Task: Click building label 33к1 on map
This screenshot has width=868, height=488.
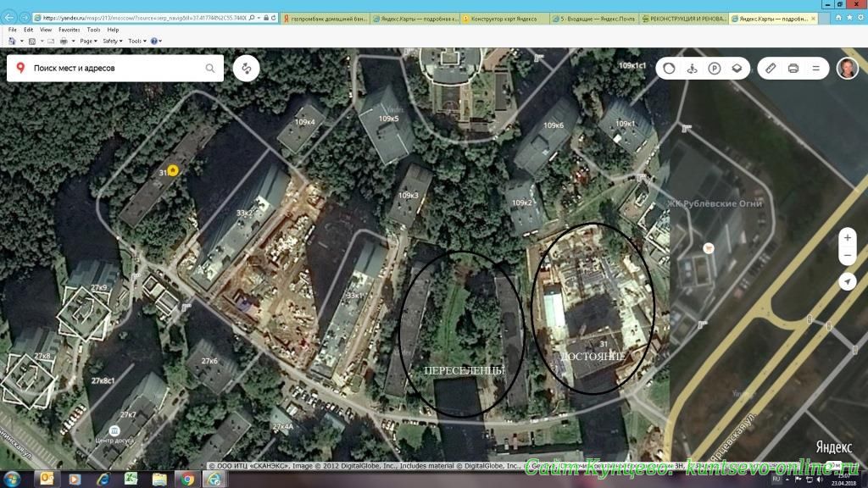Action: coord(355,296)
